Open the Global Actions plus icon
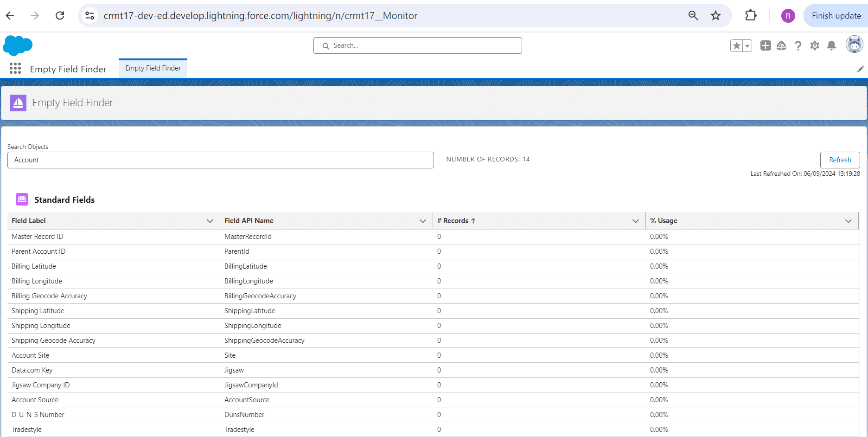 [766, 45]
